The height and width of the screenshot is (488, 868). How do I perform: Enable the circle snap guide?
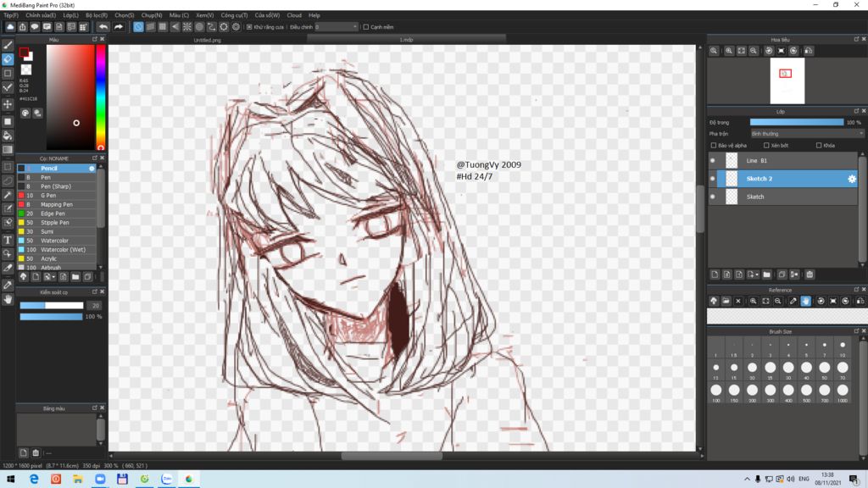coord(199,26)
